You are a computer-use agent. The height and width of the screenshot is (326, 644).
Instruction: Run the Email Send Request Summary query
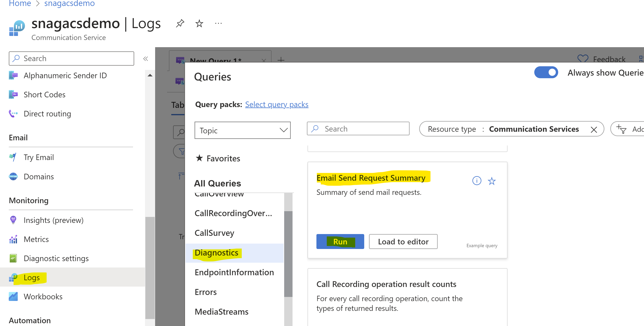click(x=340, y=242)
